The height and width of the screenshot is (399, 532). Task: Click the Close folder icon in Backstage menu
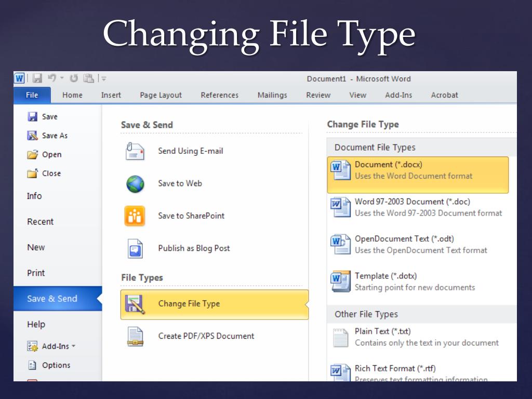click(32, 174)
